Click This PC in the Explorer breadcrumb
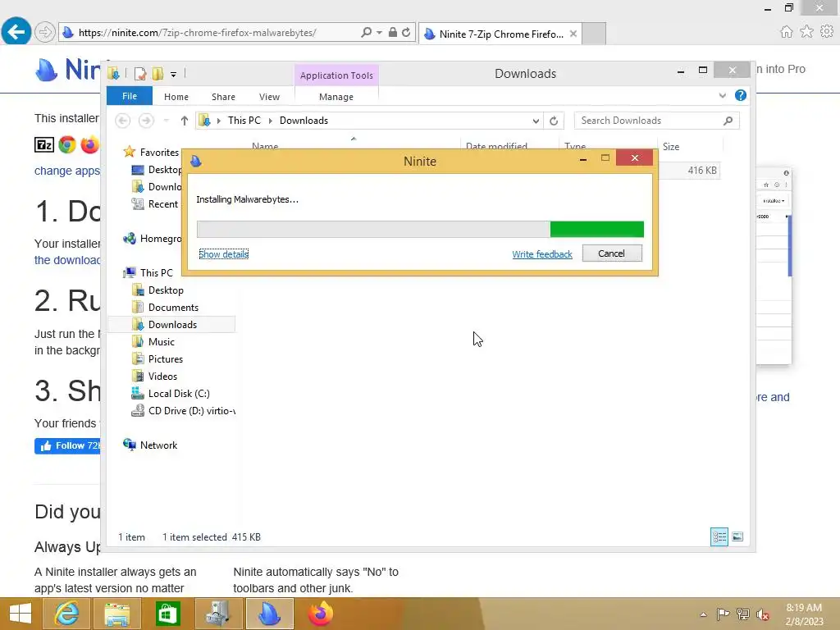Image resolution: width=840 pixels, height=630 pixels. click(244, 121)
